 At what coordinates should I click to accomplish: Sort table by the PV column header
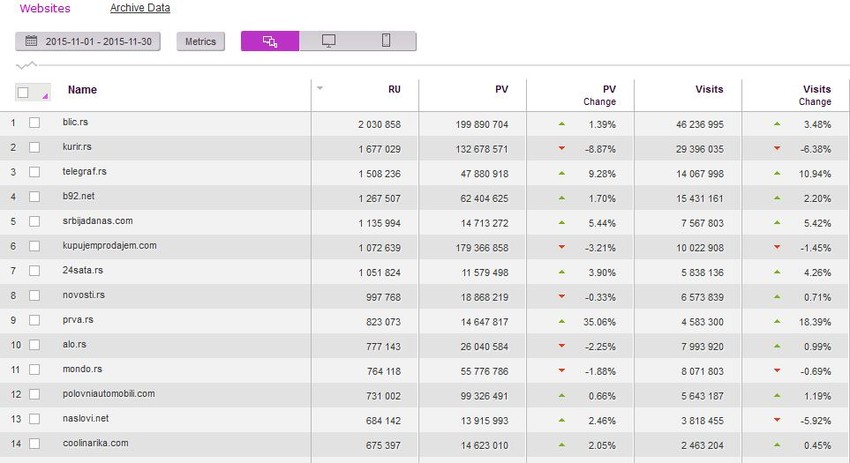[502, 90]
